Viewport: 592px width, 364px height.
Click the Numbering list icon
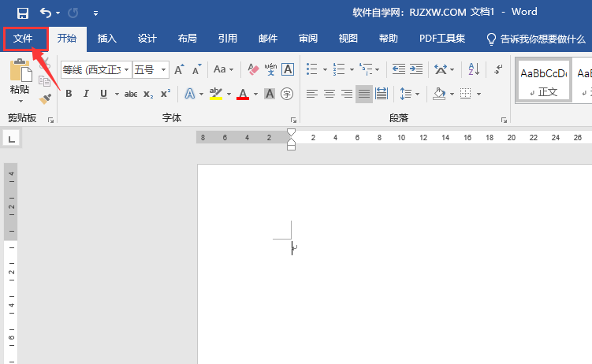click(339, 69)
